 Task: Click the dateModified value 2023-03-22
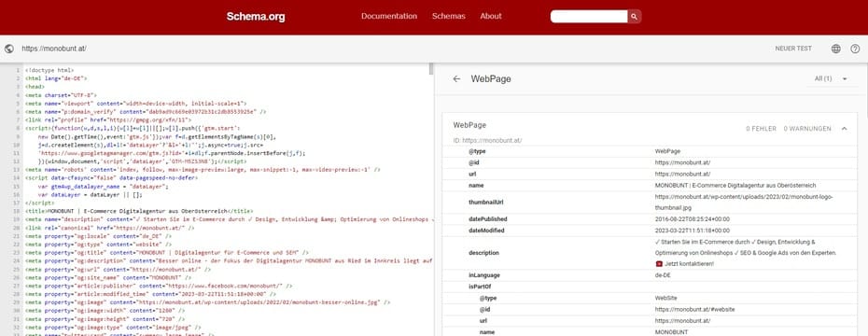click(x=692, y=231)
